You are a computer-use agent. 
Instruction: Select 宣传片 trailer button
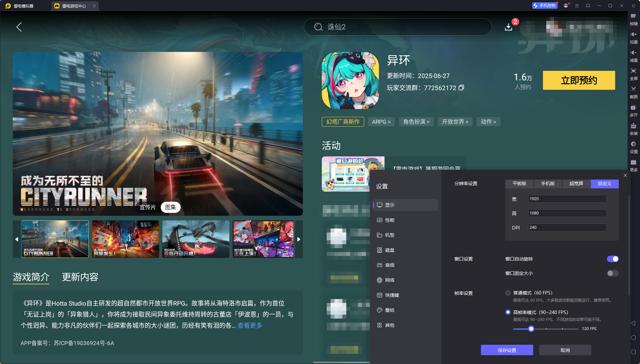pos(148,207)
